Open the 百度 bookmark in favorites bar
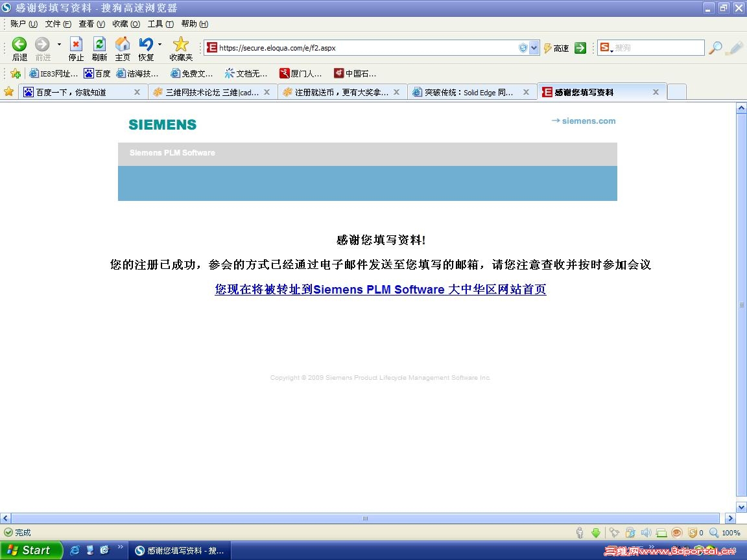747x560 pixels. click(97, 73)
